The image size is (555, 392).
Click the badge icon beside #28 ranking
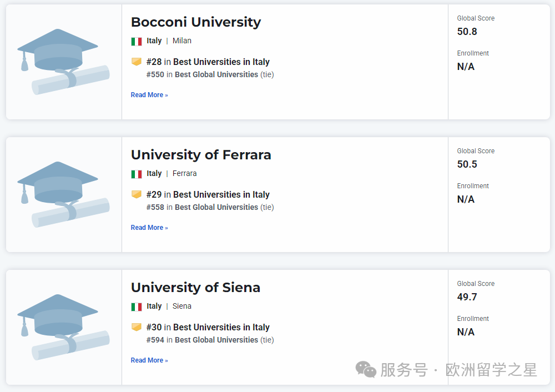(x=137, y=62)
